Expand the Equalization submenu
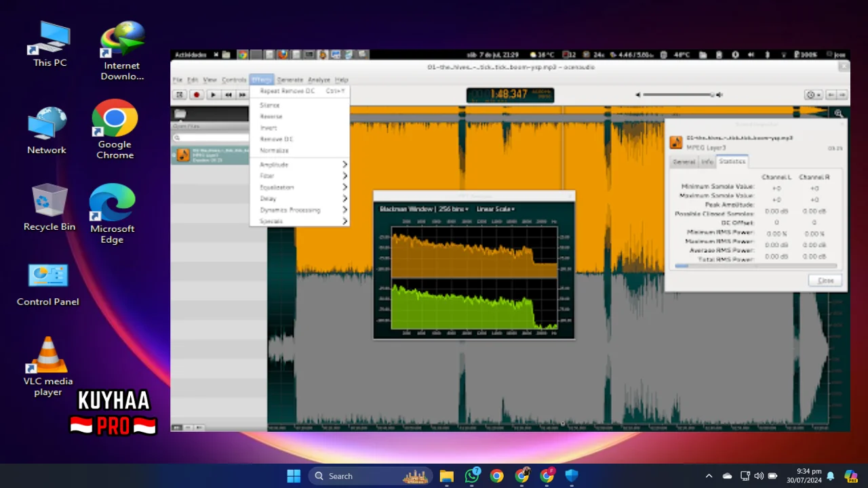Image resolution: width=868 pixels, height=488 pixels. (299, 187)
